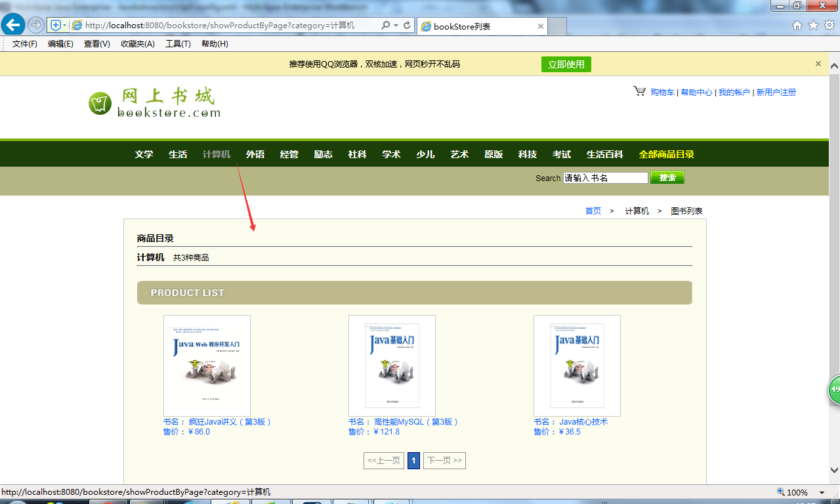
Task: Open the 购物车 link
Action: tap(662, 92)
